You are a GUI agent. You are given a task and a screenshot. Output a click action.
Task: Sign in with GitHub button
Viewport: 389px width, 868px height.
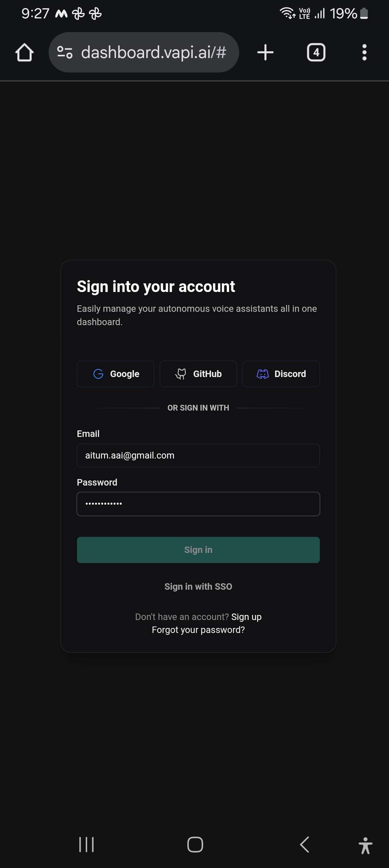coord(198,374)
